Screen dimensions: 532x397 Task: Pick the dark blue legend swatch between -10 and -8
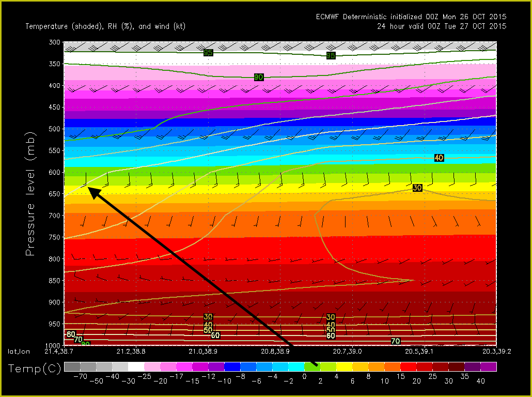point(232,367)
